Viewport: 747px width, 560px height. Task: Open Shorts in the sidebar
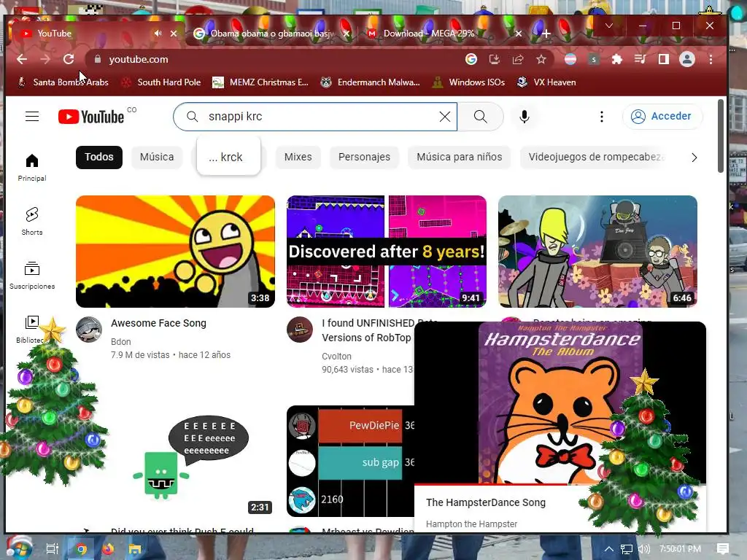tap(32, 222)
